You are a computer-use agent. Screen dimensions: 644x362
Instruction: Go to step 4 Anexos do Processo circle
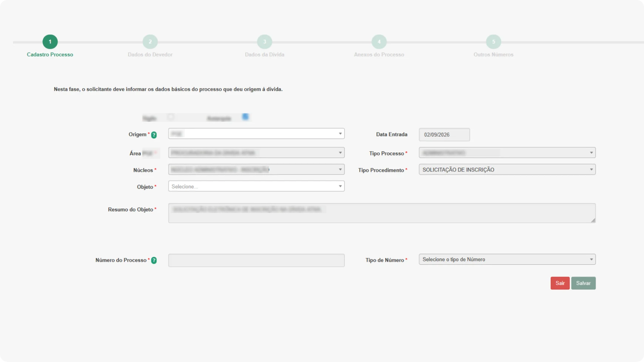click(x=379, y=42)
